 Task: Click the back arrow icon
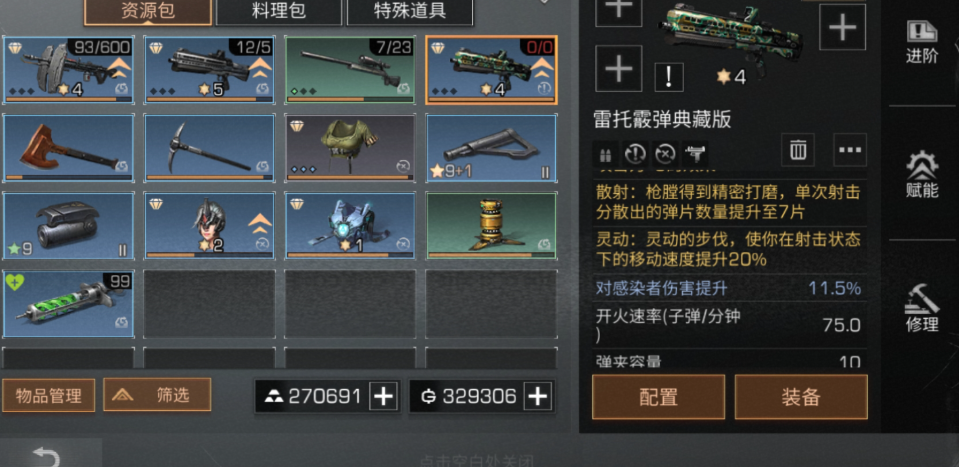click(46, 457)
